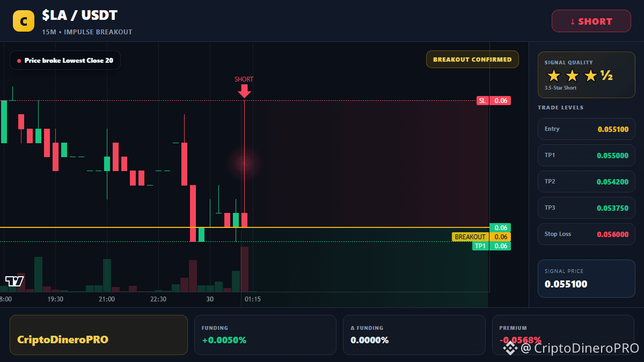This screenshot has width=644, height=362.
Task: Click the TRADE LEVELS heading
Action: tap(560, 108)
